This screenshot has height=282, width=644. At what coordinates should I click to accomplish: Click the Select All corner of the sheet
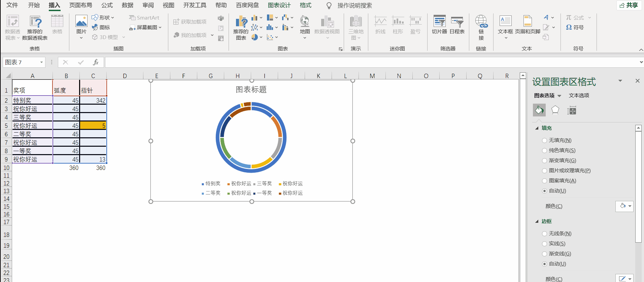(x=6, y=76)
